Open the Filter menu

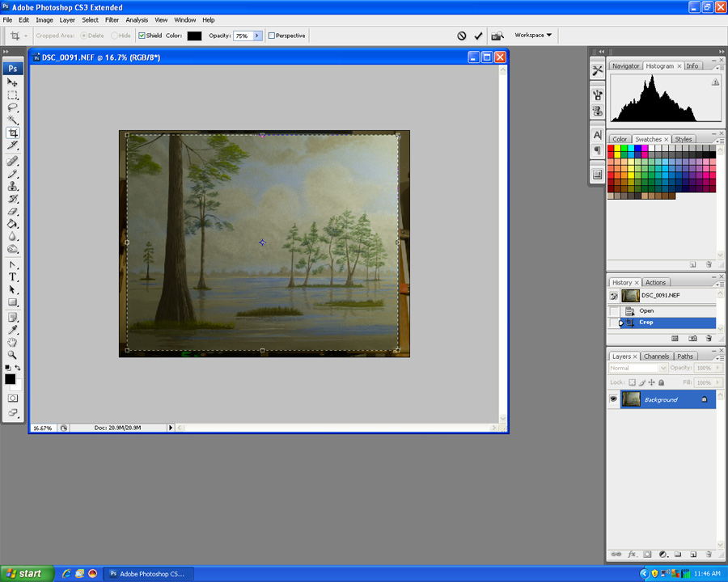(x=112, y=20)
